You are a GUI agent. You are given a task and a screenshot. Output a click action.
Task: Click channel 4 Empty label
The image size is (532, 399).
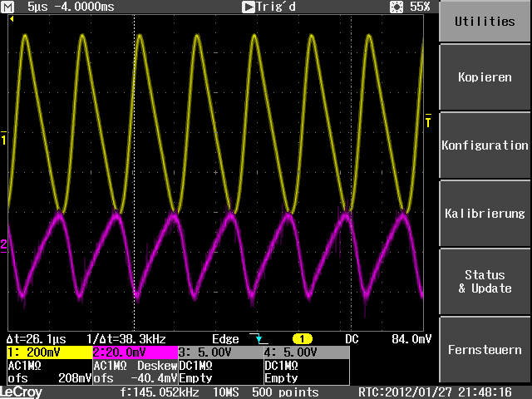click(281, 378)
